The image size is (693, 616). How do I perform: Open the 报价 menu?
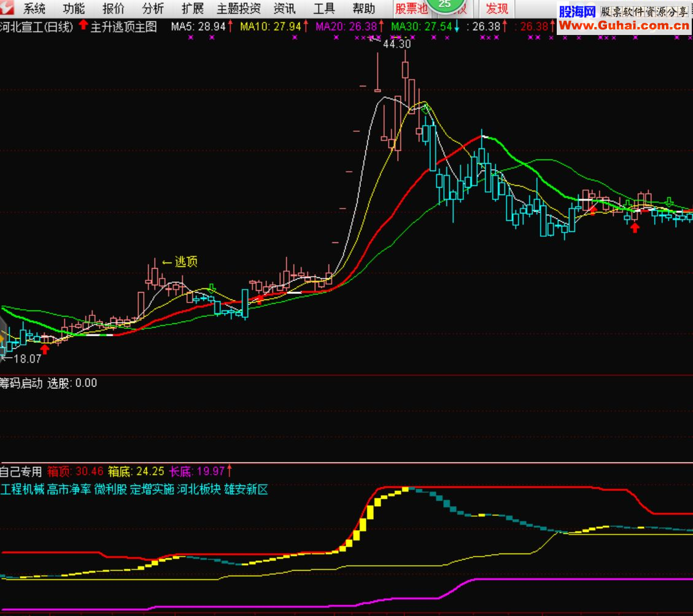(114, 9)
